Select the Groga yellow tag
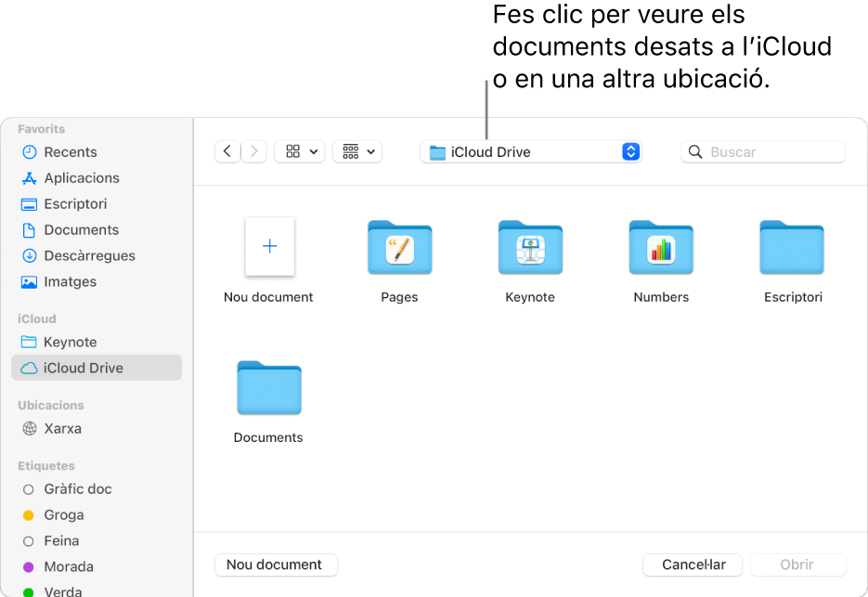 (61, 514)
